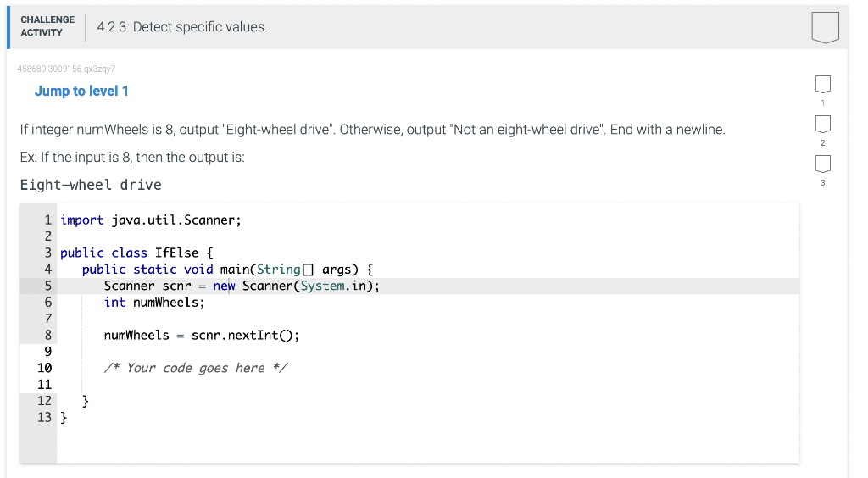Viewport: 868px width, 478px height.
Task: Click the line 'numWheels = scnr.nextInt();'
Action: (x=202, y=336)
